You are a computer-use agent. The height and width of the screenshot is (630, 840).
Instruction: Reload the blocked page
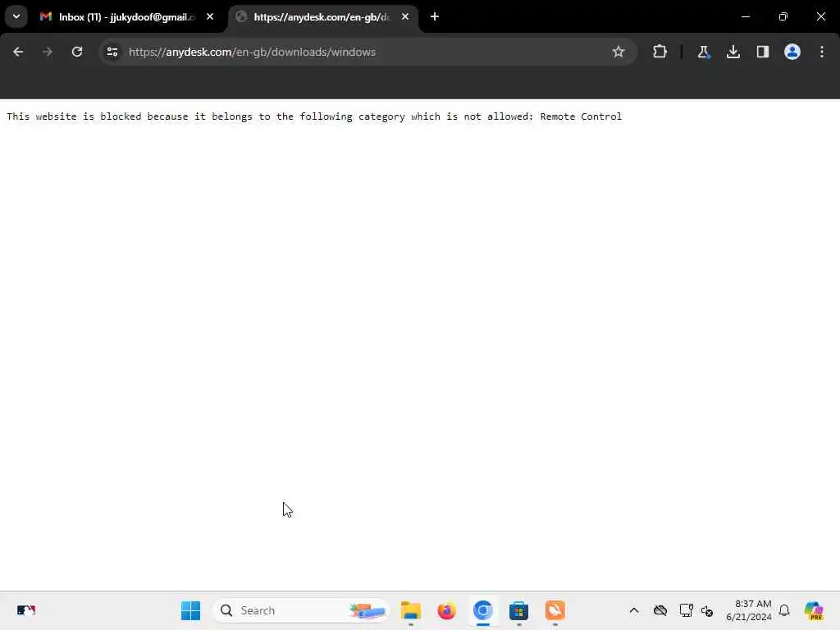click(x=77, y=52)
